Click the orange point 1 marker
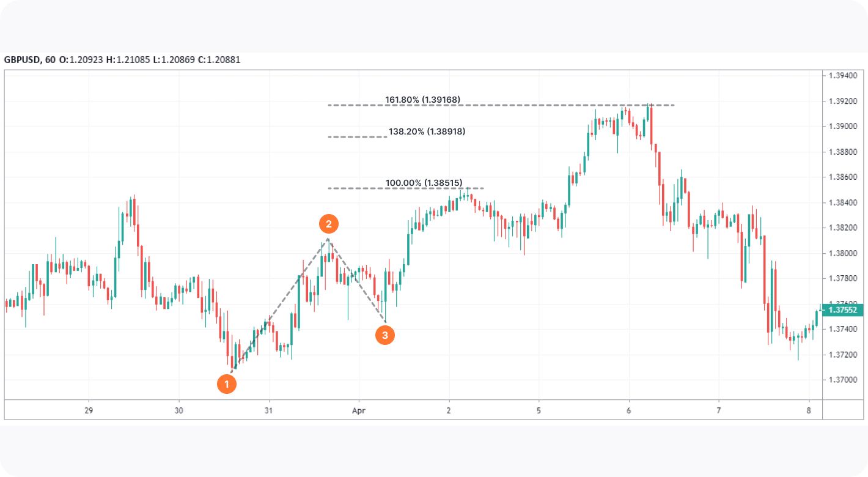The width and height of the screenshot is (868, 477). click(227, 384)
